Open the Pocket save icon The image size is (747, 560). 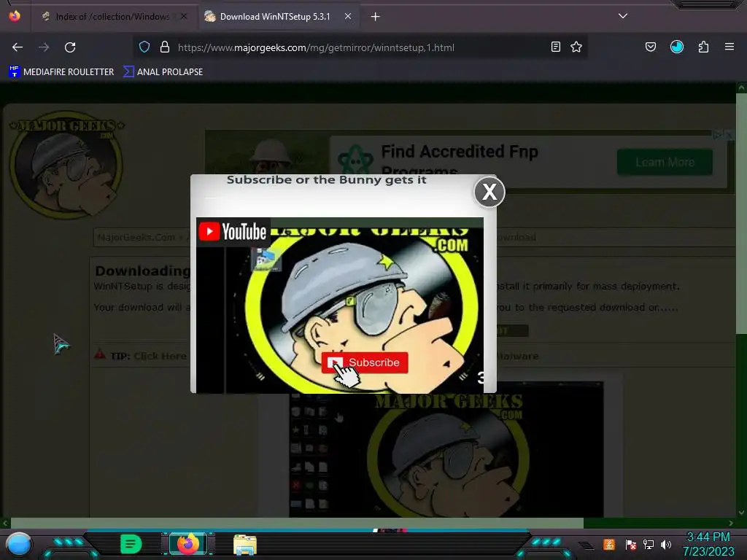coord(650,47)
